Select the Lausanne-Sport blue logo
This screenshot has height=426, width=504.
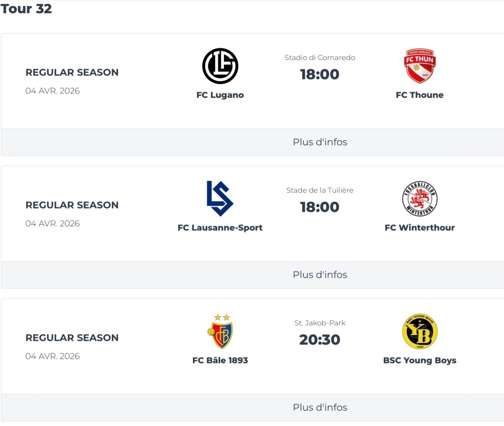(x=220, y=198)
